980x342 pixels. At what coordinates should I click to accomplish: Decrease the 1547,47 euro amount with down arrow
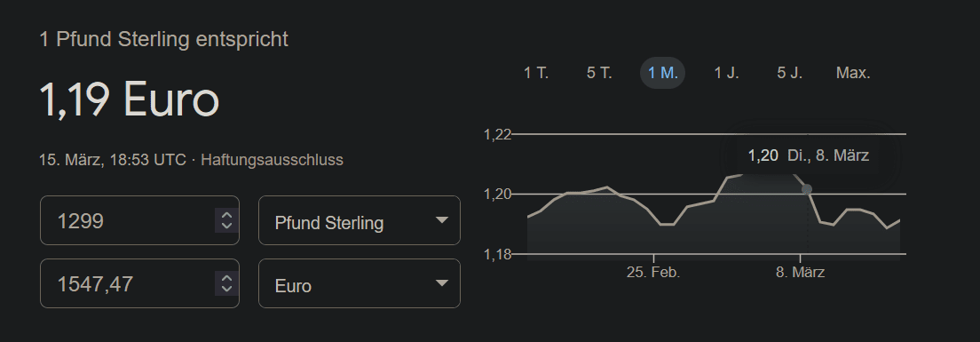point(227,288)
